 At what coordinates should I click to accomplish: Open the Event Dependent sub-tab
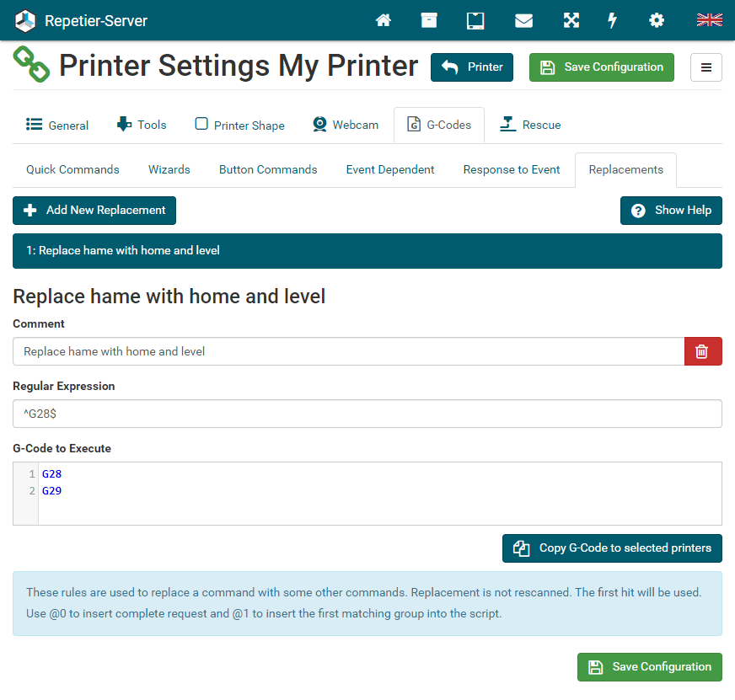tap(390, 169)
